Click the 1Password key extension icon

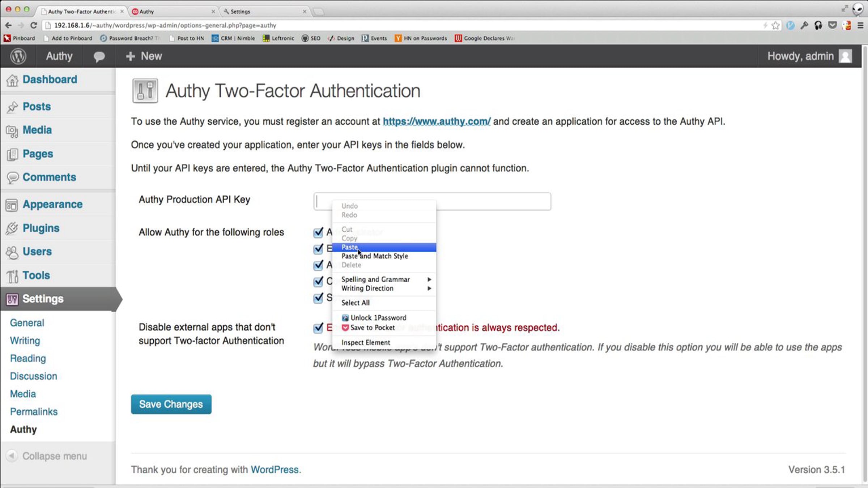tap(804, 25)
